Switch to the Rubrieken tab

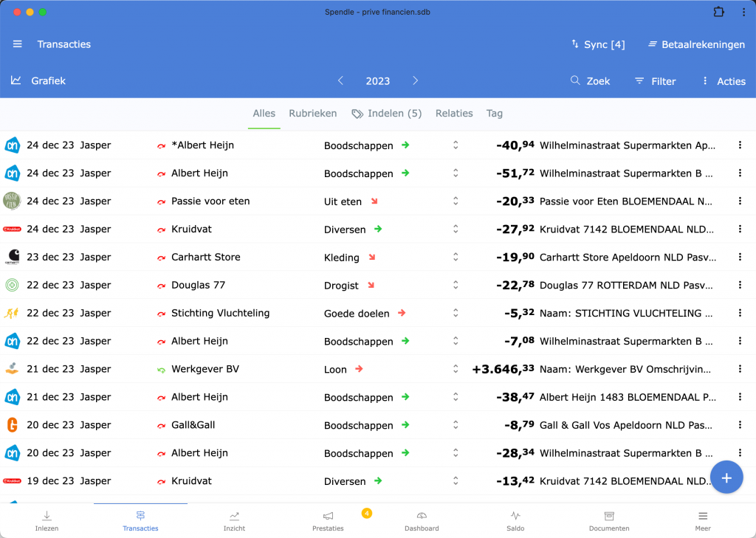(x=312, y=113)
